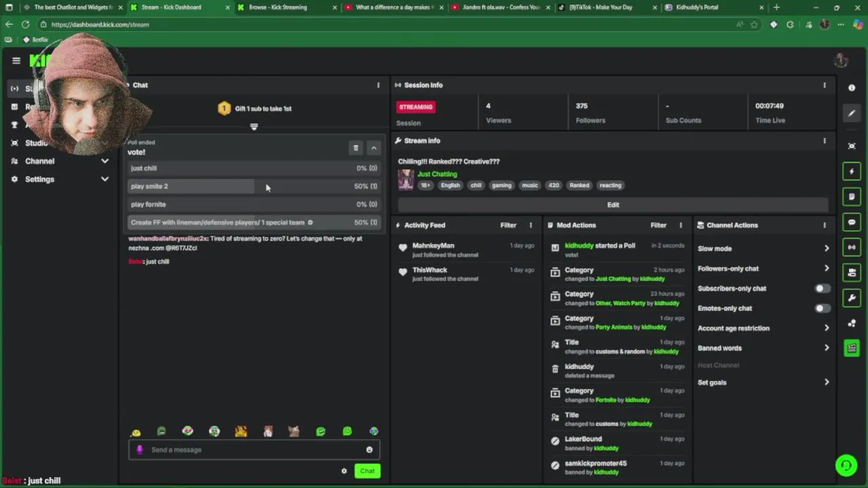Click the samkickpromoter45 banned entry
This screenshot has width=868, height=488.
point(617,468)
